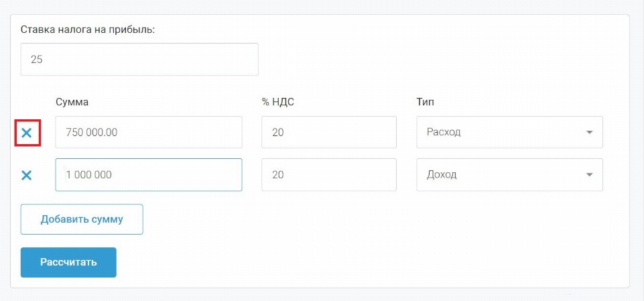Focus the profit tax rate field
The height and width of the screenshot is (301, 644).
[139, 60]
